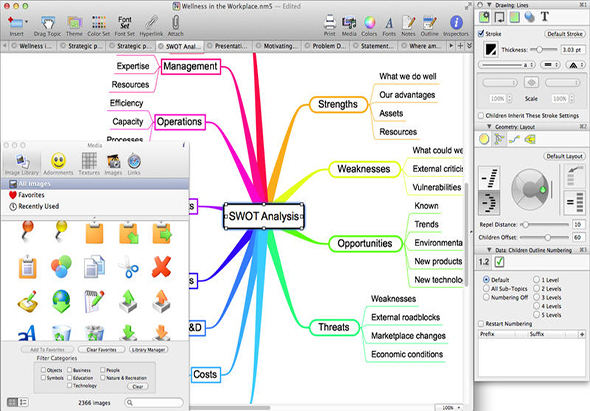The height and width of the screenshot is (411, 590).
Task: Open the line style dropdown
Action: click(506, 65)
